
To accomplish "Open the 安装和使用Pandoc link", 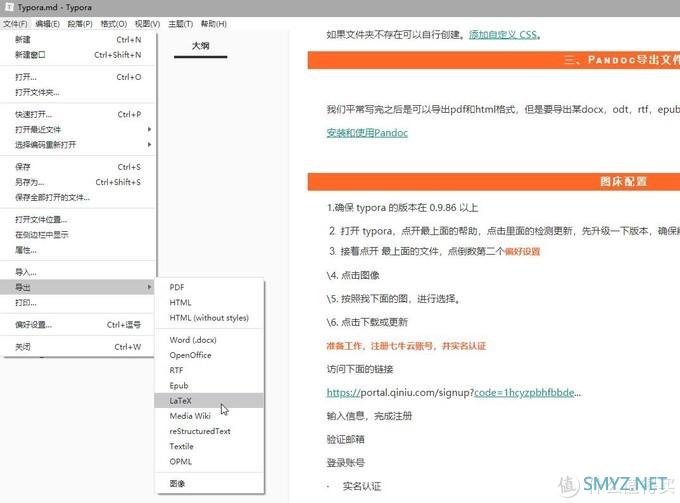I will (367, 133).
